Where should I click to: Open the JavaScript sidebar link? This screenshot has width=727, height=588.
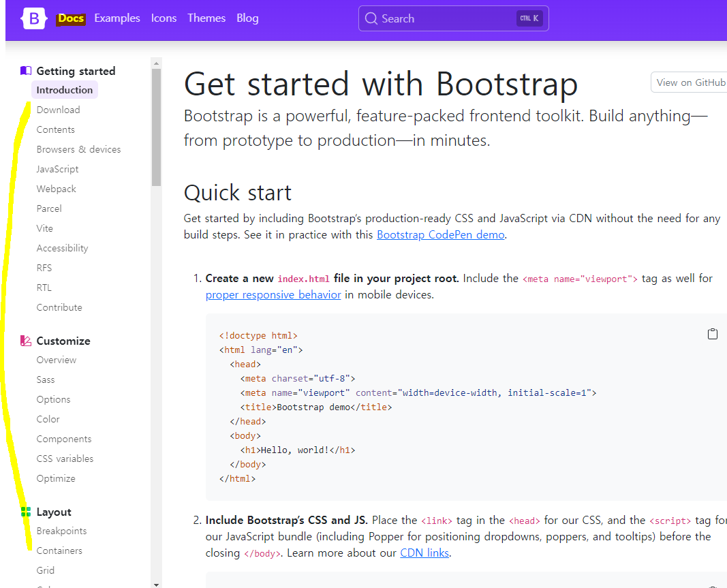[57, 169]
